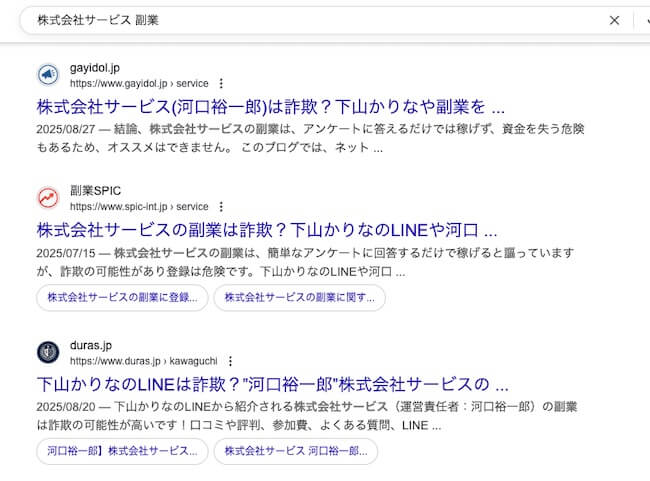Open the 副業SPIC site favicon

[49, 198]
